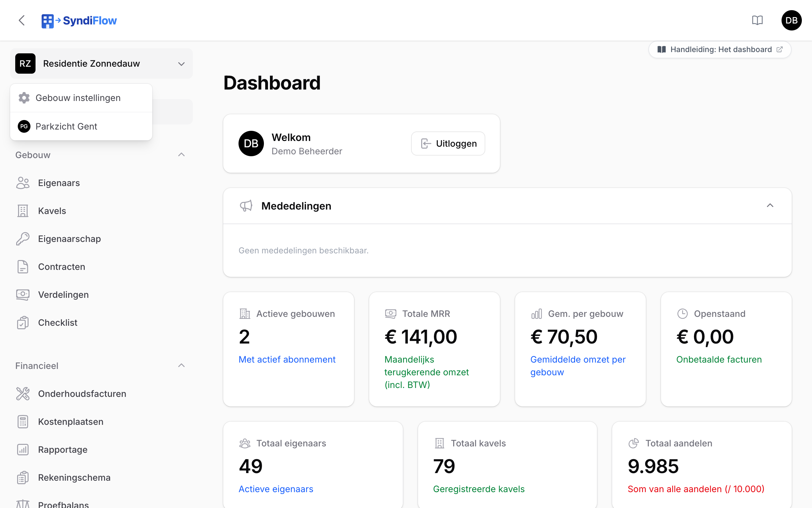
Task: Click the PG badge for Parkzicht Gent
Action: [24, 126]
